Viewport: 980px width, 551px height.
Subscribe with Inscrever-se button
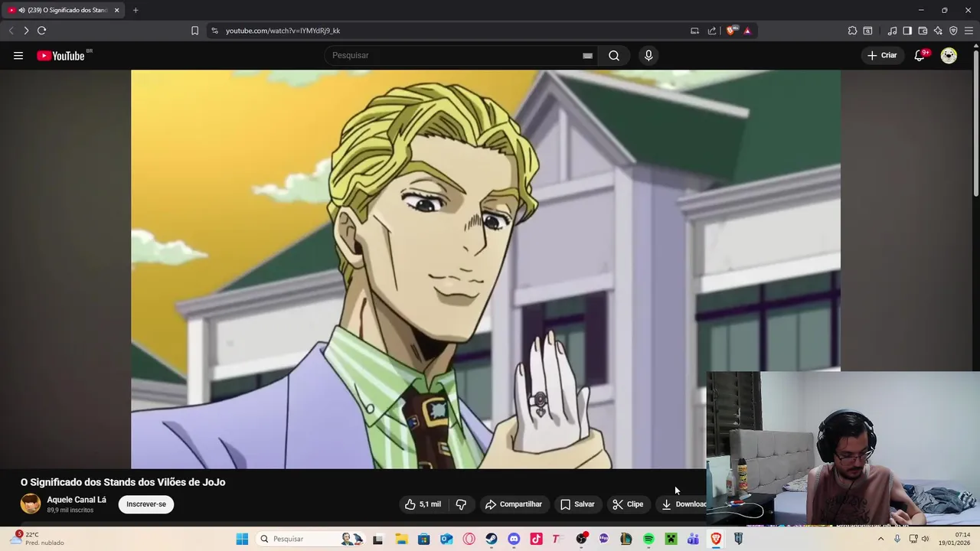146,504
